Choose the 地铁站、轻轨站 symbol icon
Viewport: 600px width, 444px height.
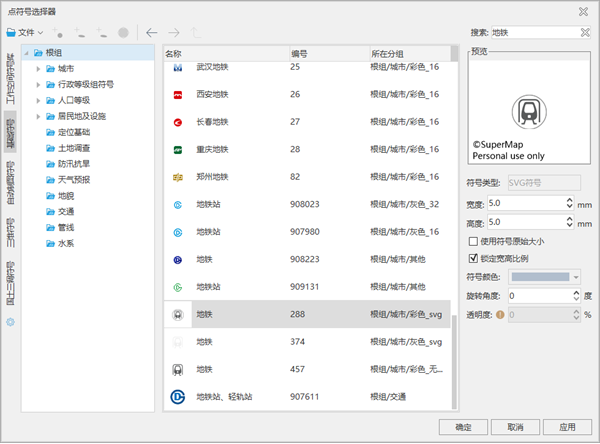click(x=177, y=396)
